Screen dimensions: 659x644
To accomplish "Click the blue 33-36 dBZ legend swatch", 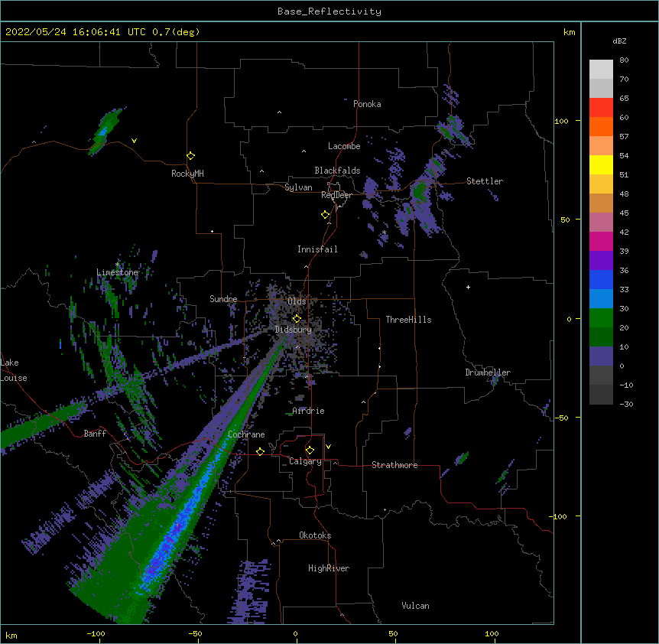I will click(x=601, y=280).
